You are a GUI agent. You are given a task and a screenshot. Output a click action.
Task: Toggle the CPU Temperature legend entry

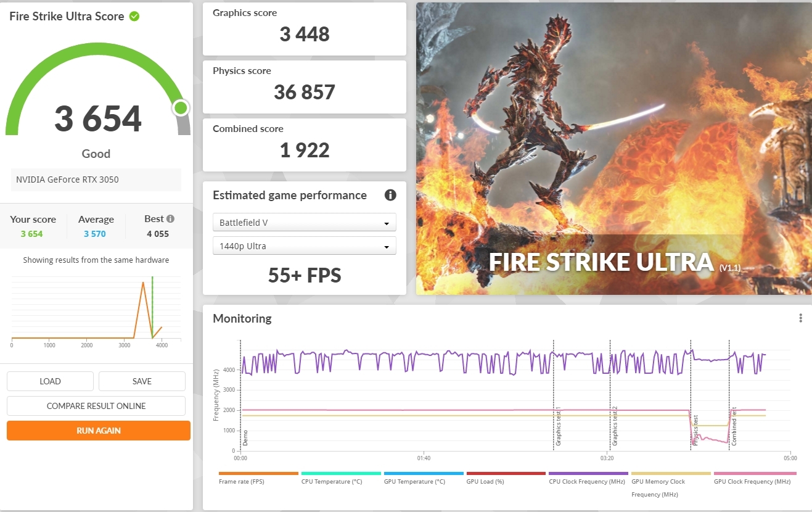pos(341,478)
